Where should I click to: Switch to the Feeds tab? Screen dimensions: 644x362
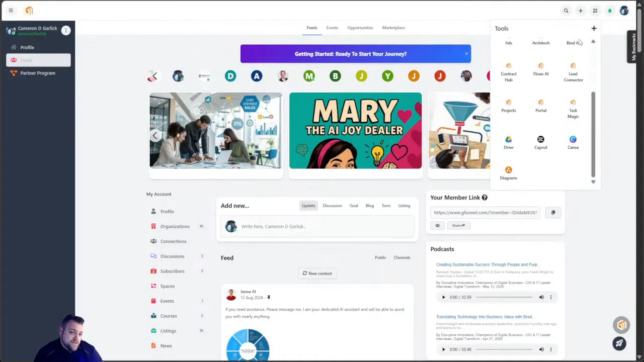coord(312,28)
